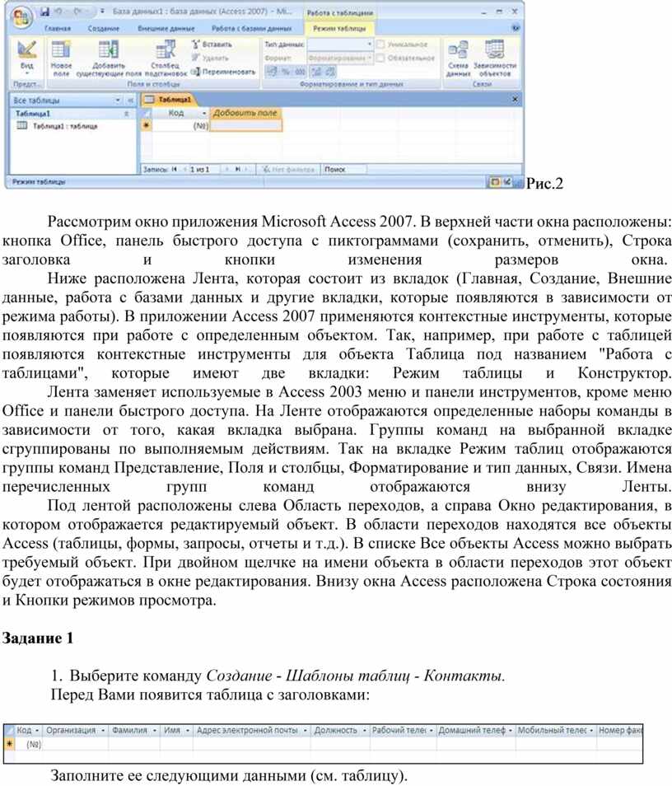Toggle the Обязательное checkbox
The width and height of the screenshot is (672, 786).
380,58
